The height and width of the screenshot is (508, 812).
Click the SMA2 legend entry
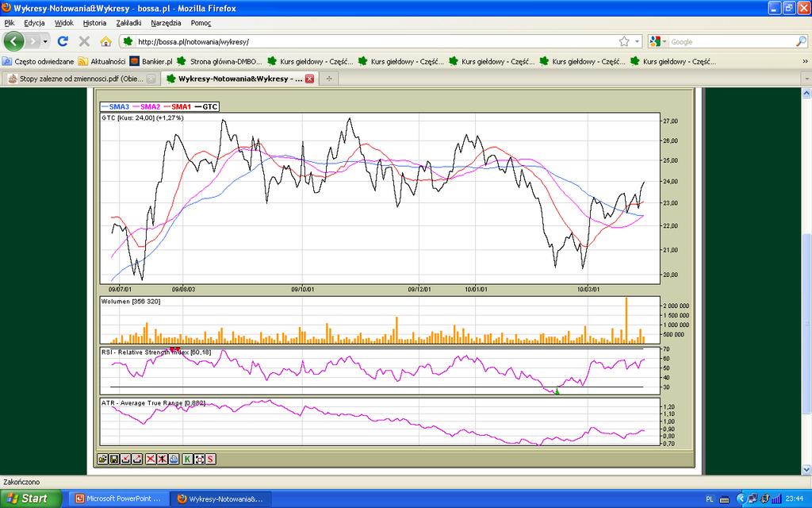click(x=147, y=107)
